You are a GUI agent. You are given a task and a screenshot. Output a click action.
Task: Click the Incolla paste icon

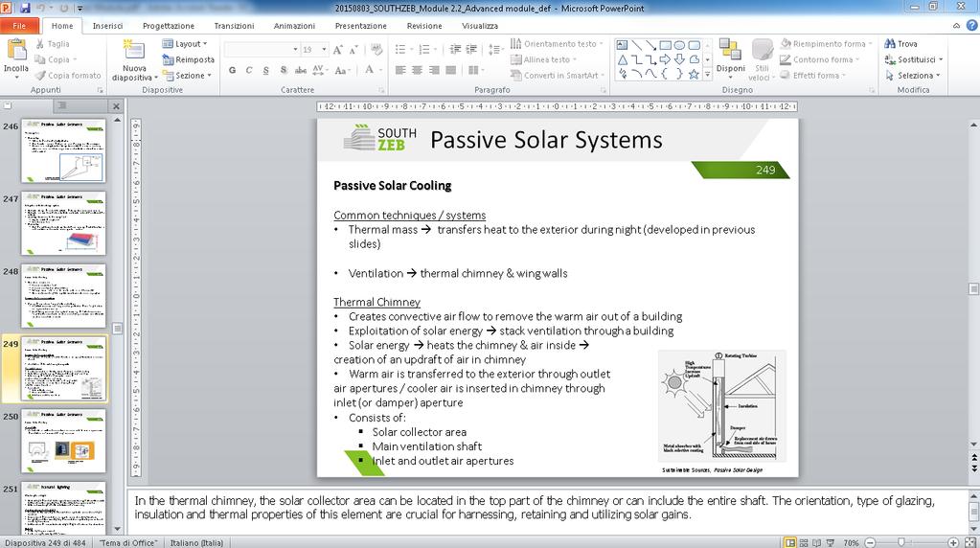16,50
